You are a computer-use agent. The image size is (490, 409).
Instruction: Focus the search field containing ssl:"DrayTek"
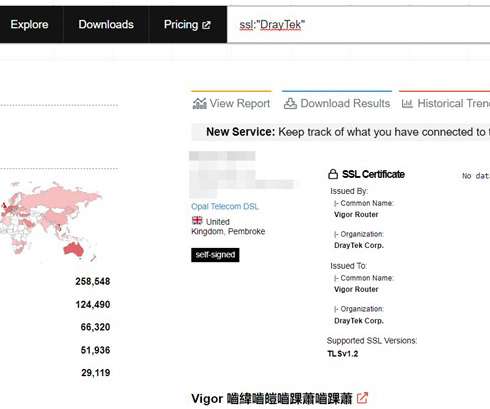[x=358, y=25]
